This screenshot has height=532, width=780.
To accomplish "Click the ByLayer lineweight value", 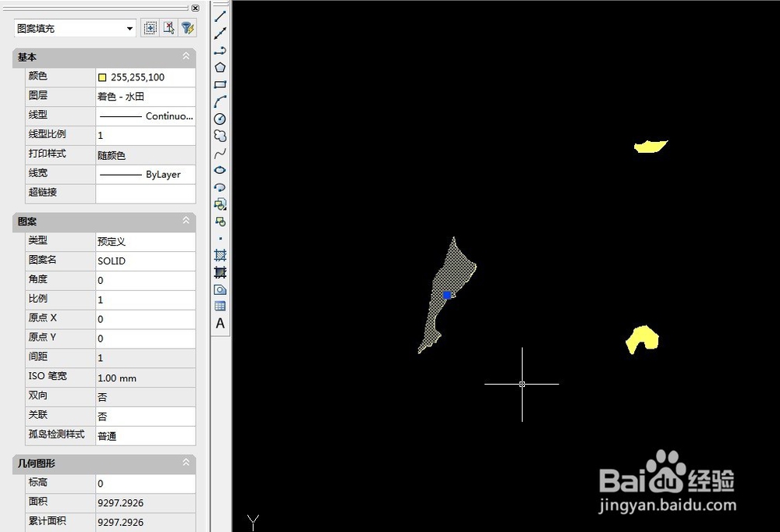I will (x=145, y=175).
